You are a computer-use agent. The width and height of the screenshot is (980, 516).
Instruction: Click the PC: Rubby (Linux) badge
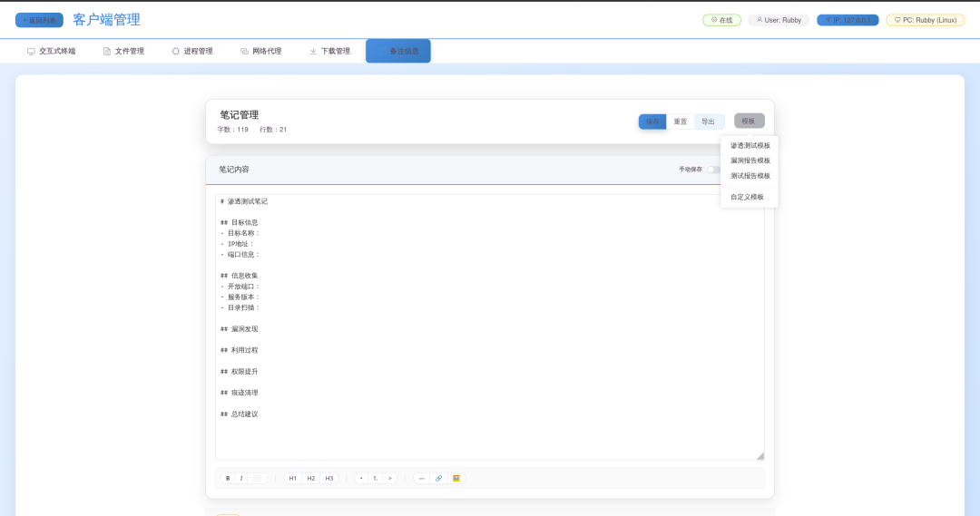point(926,20)
